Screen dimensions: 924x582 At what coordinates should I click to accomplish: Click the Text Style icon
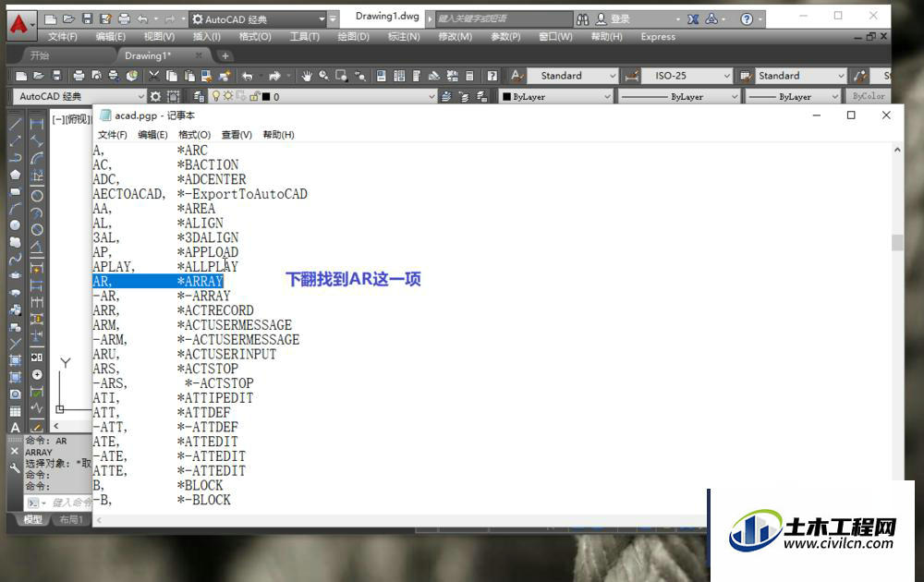point(517,76)
